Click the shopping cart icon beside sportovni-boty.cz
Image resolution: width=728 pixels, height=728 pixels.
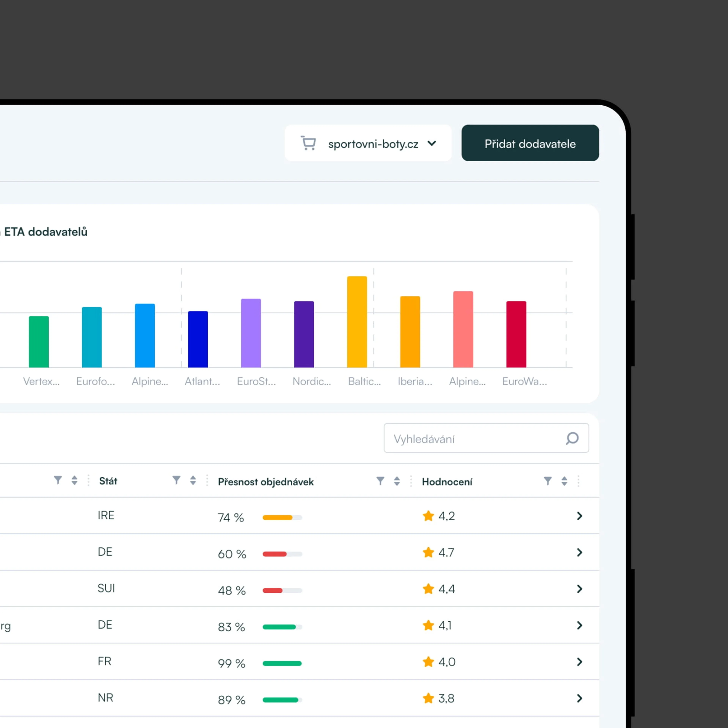coord(308,143)
